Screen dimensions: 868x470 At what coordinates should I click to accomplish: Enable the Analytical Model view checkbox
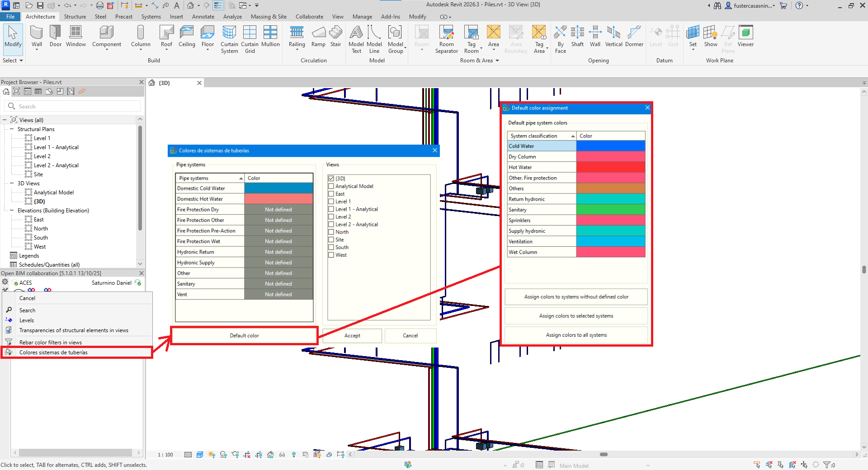[x=331, y=186]
